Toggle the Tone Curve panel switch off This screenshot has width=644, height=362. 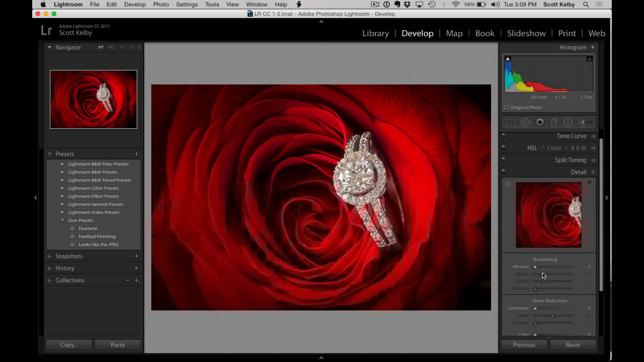503,136
